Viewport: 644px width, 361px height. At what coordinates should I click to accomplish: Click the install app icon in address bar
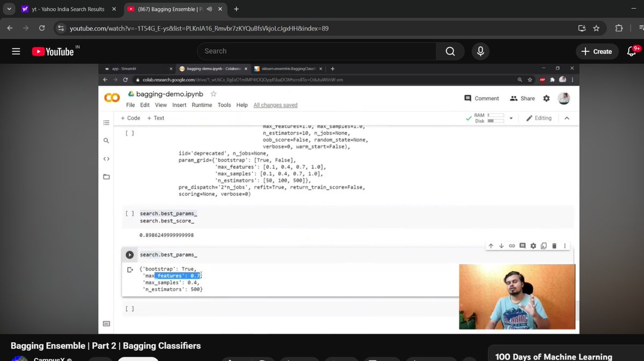click(582, 28)
